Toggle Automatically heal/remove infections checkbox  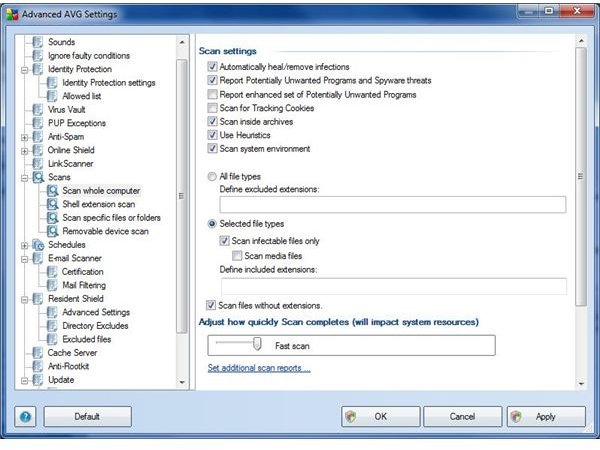[x=212, y=67]
